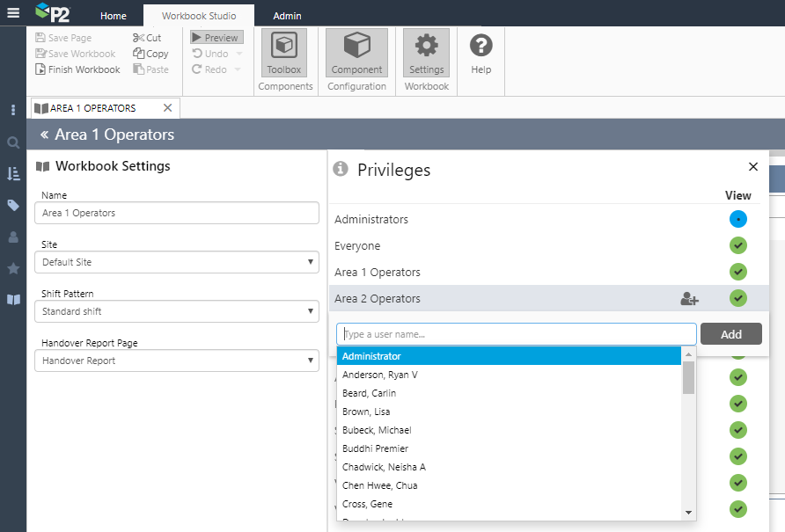Click the tag icon in left sidebar
785x532 pixels.
coord(13,205)
